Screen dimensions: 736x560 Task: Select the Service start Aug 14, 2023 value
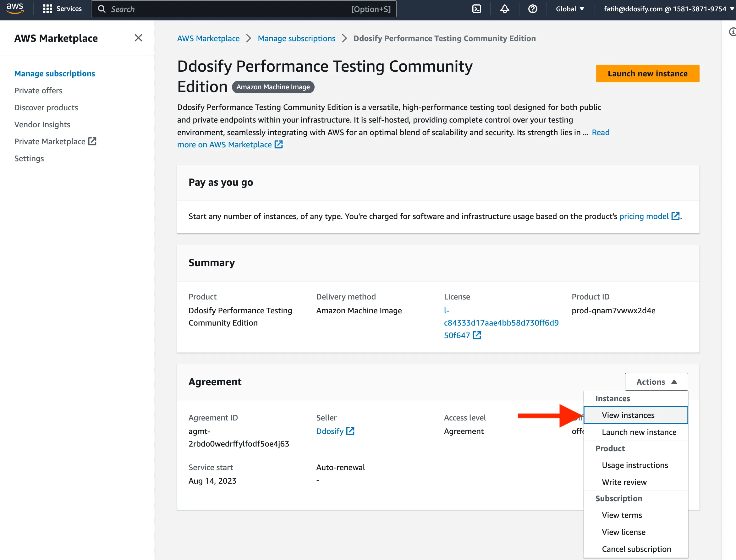click(x=212, y=481)
